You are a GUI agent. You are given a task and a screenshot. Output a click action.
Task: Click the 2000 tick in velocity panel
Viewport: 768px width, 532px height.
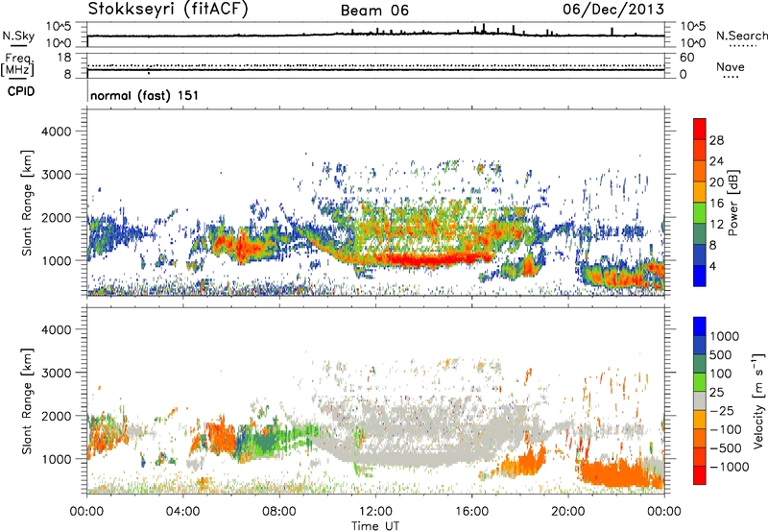coord(57,416)
